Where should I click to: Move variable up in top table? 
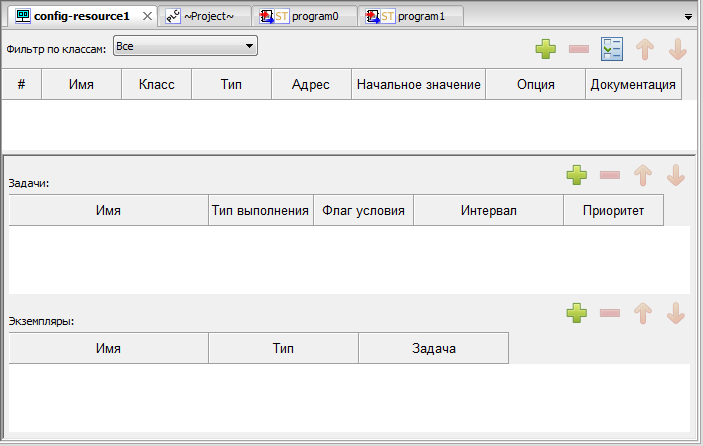644,49
